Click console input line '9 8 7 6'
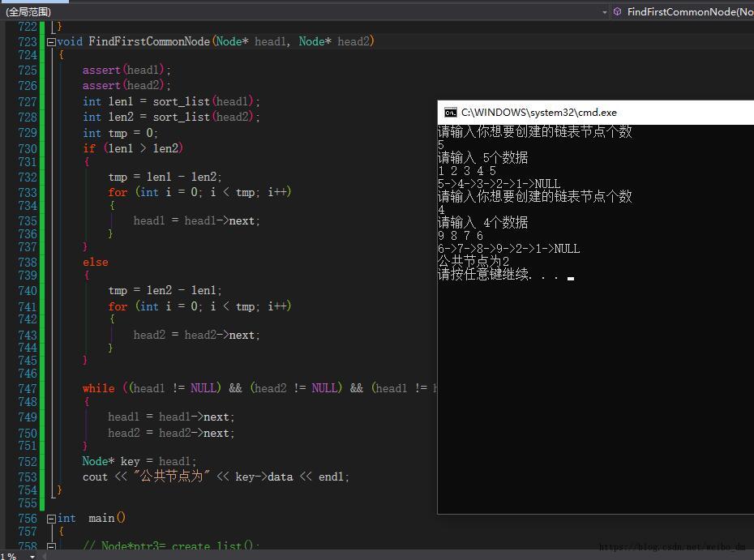Image resolution: width=754 pixels, height=560 pixels. coord(461,236)
